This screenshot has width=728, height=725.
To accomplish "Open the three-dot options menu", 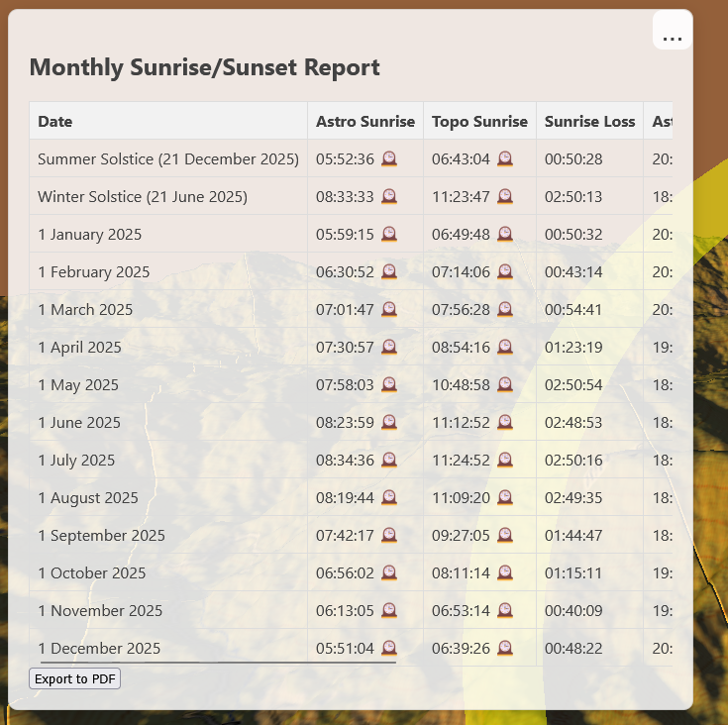I will point(673,30).
